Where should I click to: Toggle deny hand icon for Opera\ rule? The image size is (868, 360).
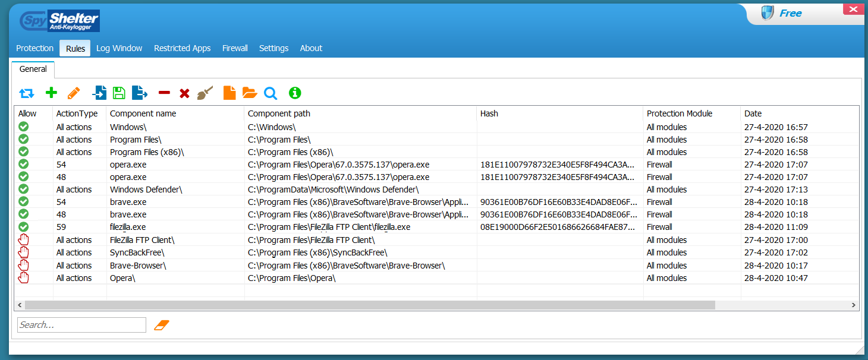click(x=24, y=277)
